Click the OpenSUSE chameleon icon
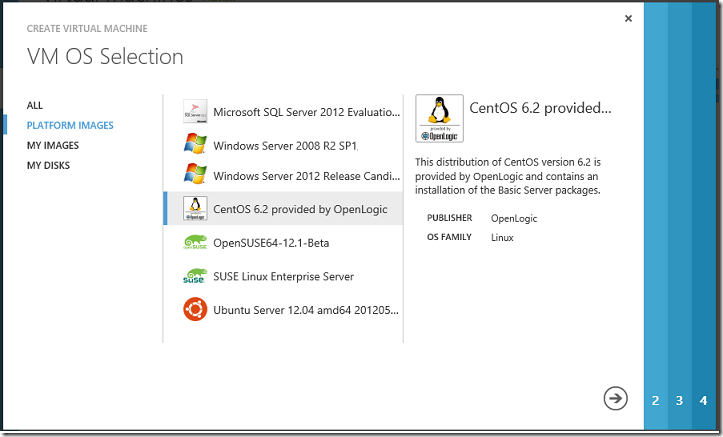This screenshot has height=437, width=723. tap(195, 242)
